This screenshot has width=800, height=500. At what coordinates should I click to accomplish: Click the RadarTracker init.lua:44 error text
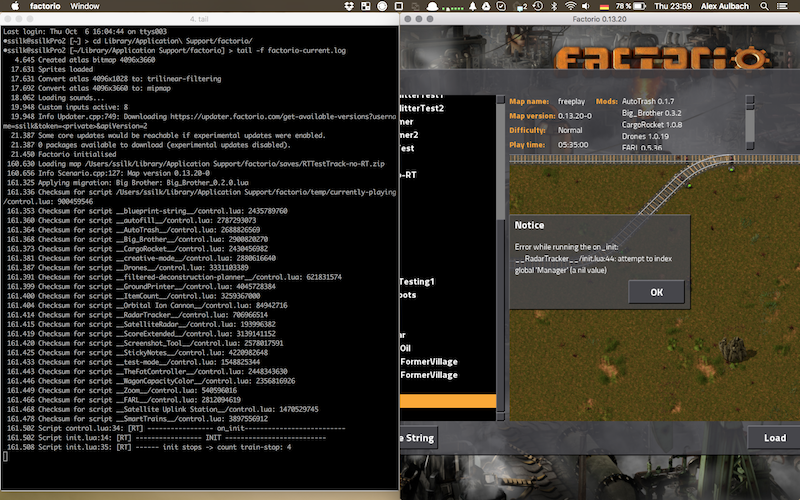coord(593,259)
